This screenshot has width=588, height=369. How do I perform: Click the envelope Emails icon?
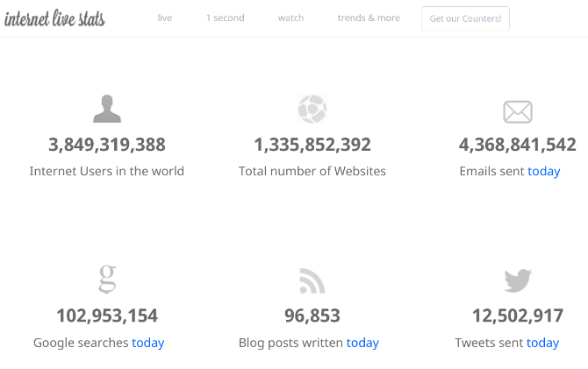point(518,111)
